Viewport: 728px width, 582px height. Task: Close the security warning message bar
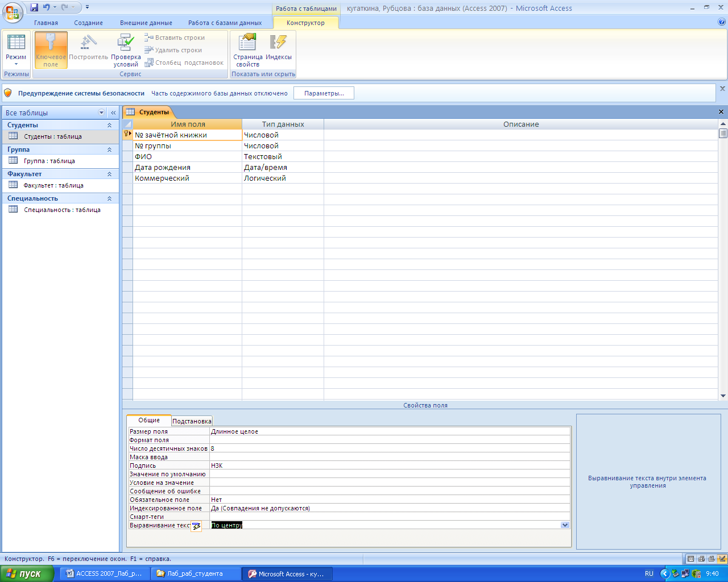(722, 89)
